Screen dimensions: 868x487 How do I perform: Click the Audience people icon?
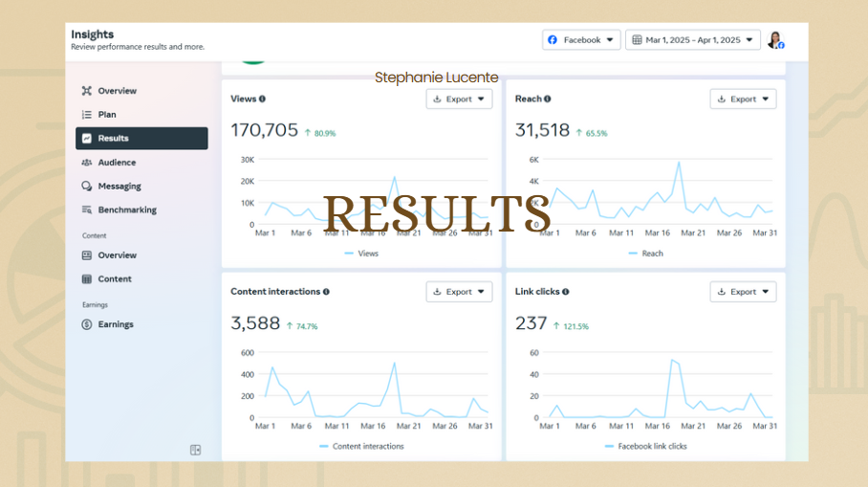click(x=87, y=163)
